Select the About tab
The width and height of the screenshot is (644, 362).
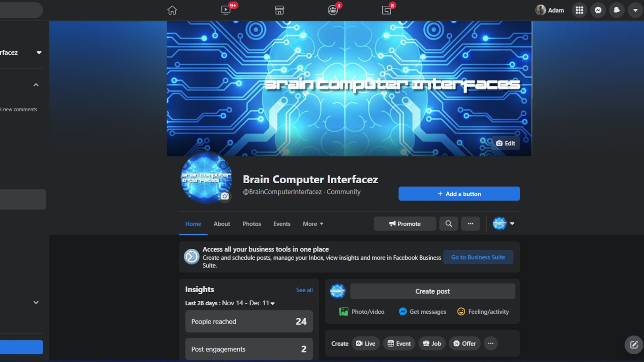pyautogui.click(x=222, y=224)
